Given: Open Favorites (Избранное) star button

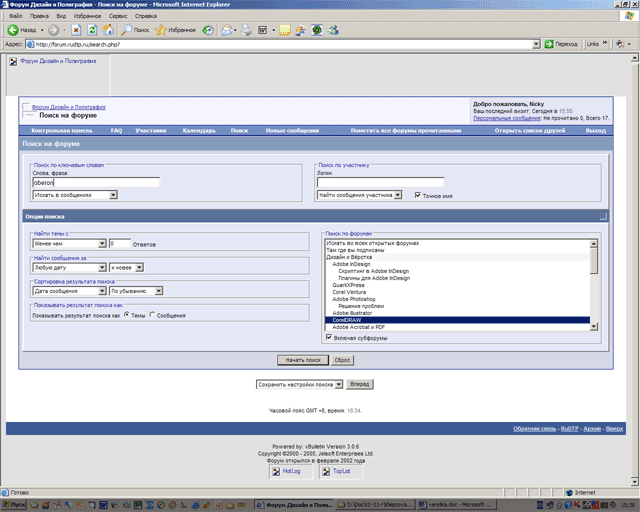Looking at the screenshot, I should coord(175,30).
